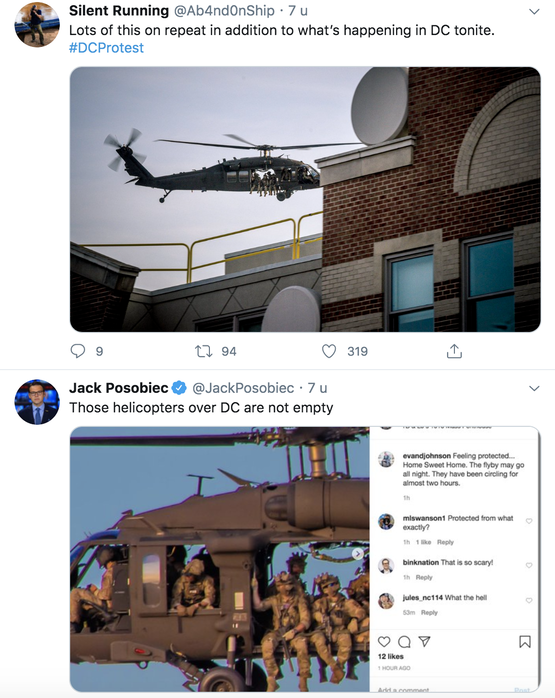Bookmark the Instagram post
Screen dimensions: 555x698
click(525, 641)
